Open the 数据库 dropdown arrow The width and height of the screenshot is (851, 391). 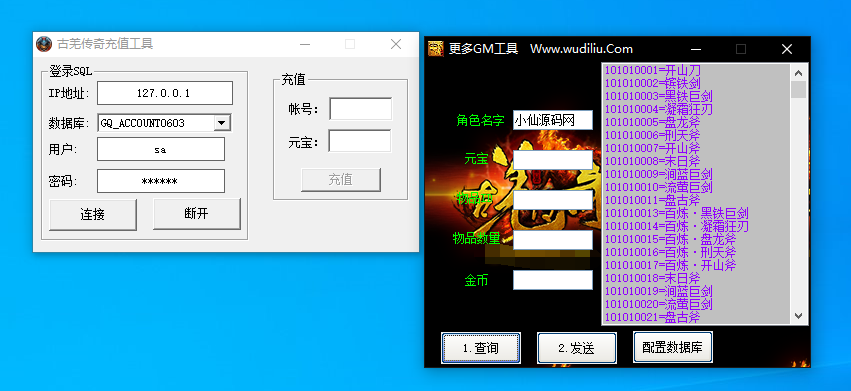tap(221, 123)
